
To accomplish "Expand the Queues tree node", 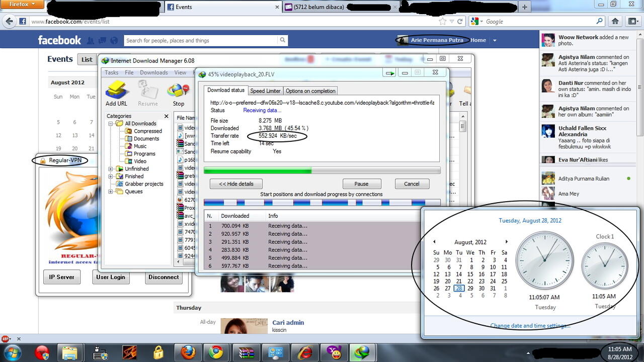I will (x=110, y=192).
